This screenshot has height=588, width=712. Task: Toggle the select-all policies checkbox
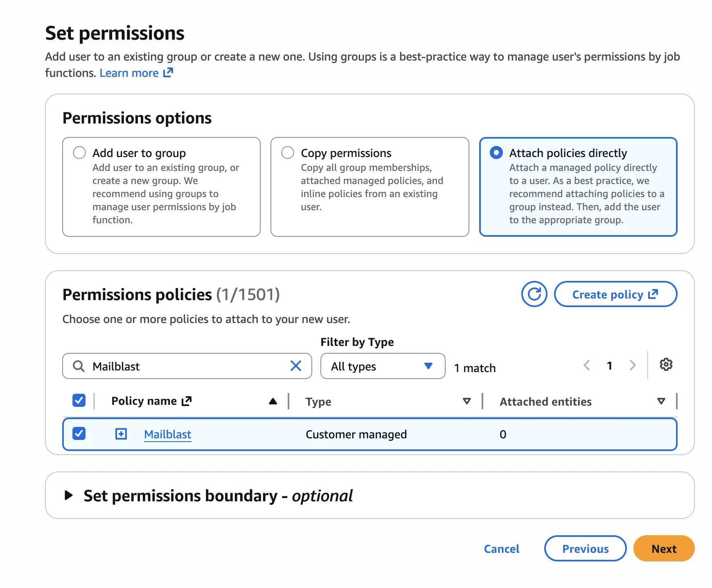(79, 400)
